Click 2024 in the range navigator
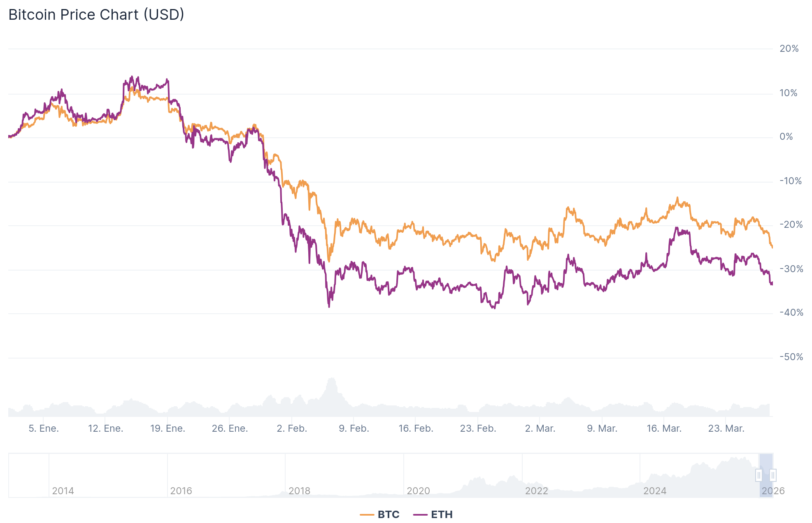Image resolution: width=812 pixels, height=523 pixels. pos(655,491)
